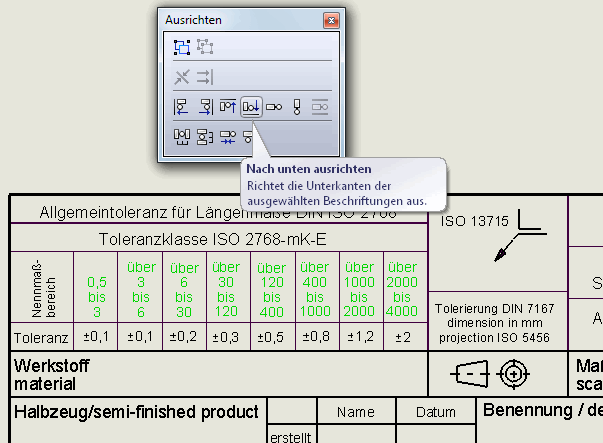Click the Ausrichten title bar
Screen dimensions: 603x443
242,20
